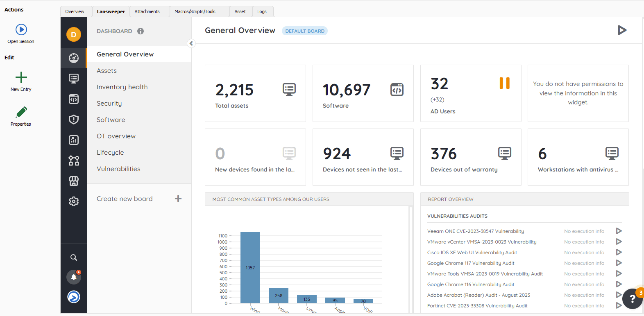This screenshot has width=644, height=316.
Task: Click Open Session action button
Action: 21,34
